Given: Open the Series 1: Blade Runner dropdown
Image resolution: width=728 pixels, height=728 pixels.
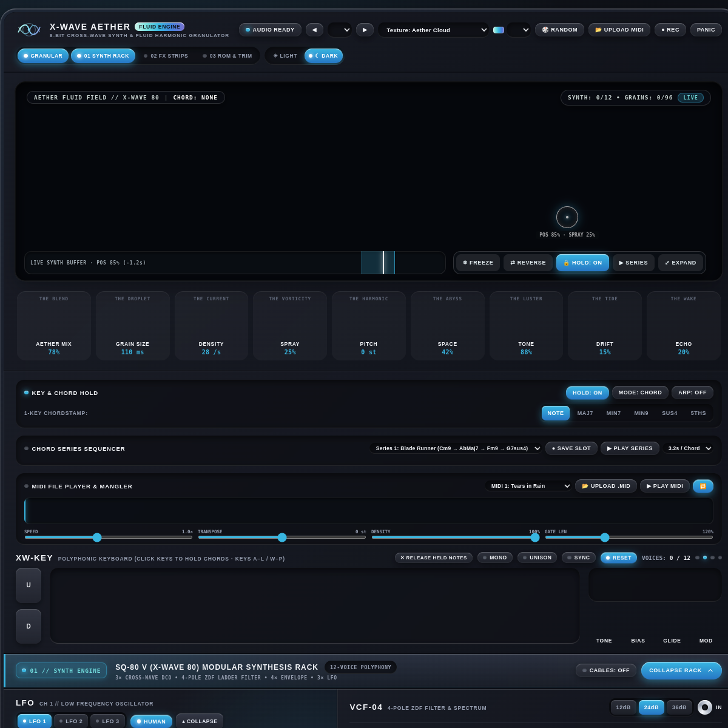Looking at the screenshot, I should (456, 448).
